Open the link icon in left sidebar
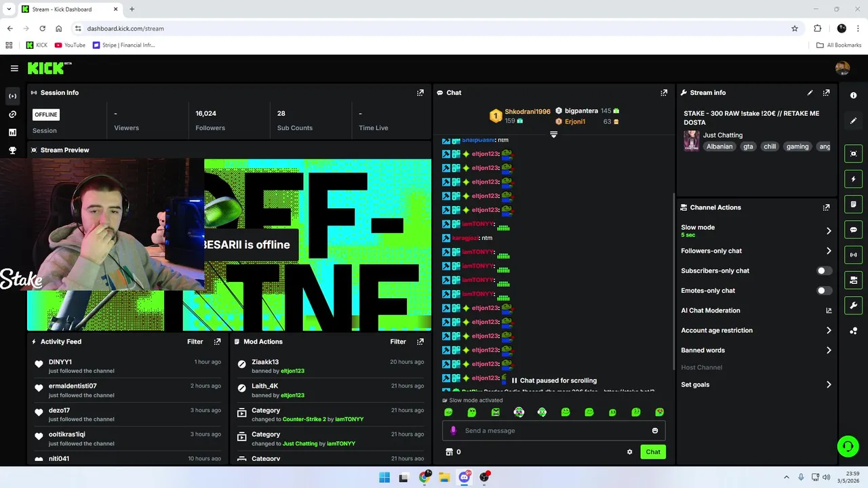Image resolution: width=868 pixels, height=488 pixels. 12,115
